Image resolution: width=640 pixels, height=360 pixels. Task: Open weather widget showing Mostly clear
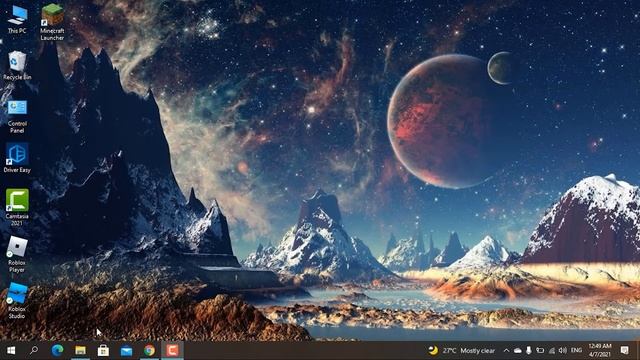click(x=461, y=351)
